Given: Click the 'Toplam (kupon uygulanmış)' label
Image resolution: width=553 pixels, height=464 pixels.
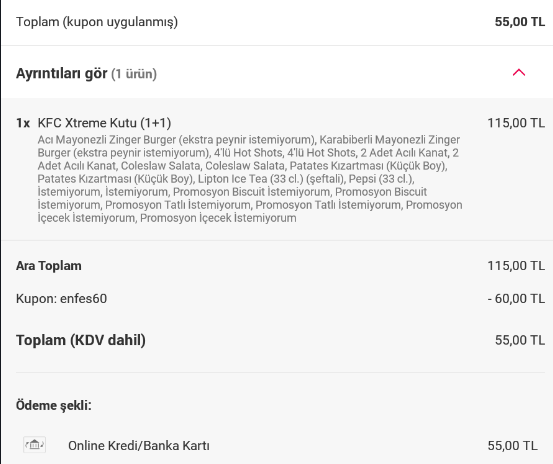Looking at the screenshot, I should click(97, 22).
